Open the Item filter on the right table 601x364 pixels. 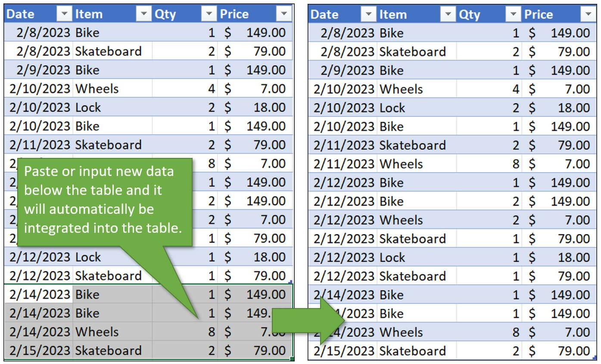448,14
